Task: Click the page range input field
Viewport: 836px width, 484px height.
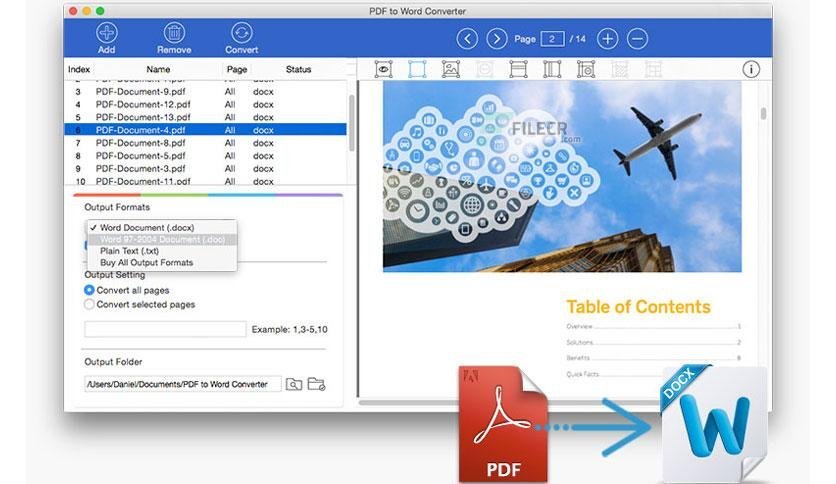Action: pos(165,329)
